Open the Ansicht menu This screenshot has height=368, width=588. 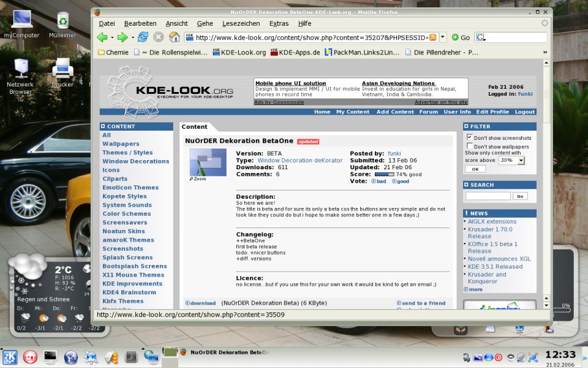[x=176, y=23]
